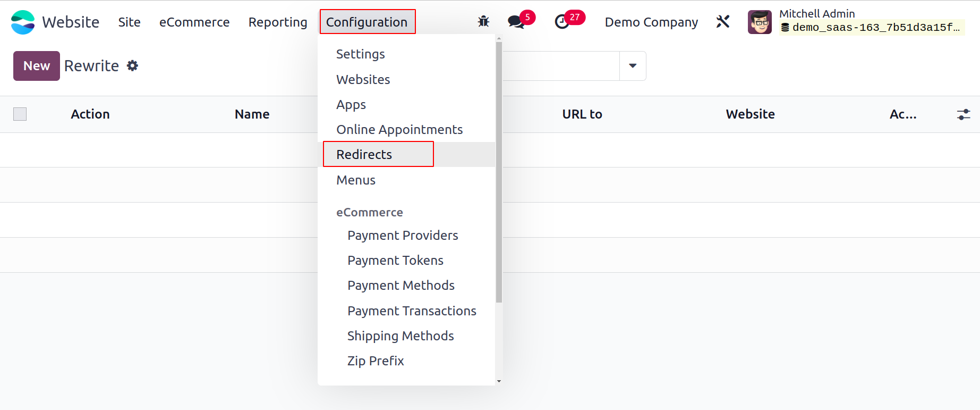
Task: Click the search input field
Action: 561,66
